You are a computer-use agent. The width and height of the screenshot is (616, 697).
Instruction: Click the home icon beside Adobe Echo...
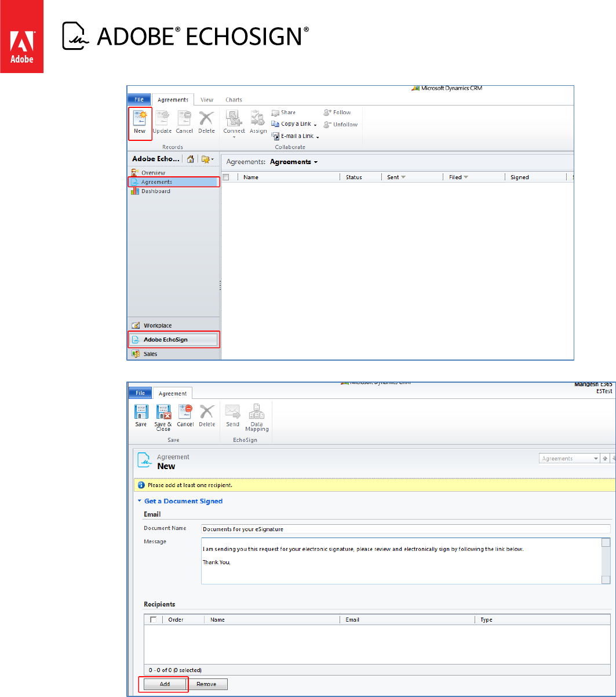(x=189, y=159)
